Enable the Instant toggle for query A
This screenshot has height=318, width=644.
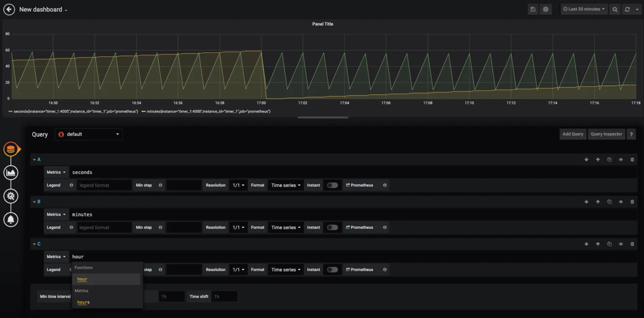click(332, 185)
